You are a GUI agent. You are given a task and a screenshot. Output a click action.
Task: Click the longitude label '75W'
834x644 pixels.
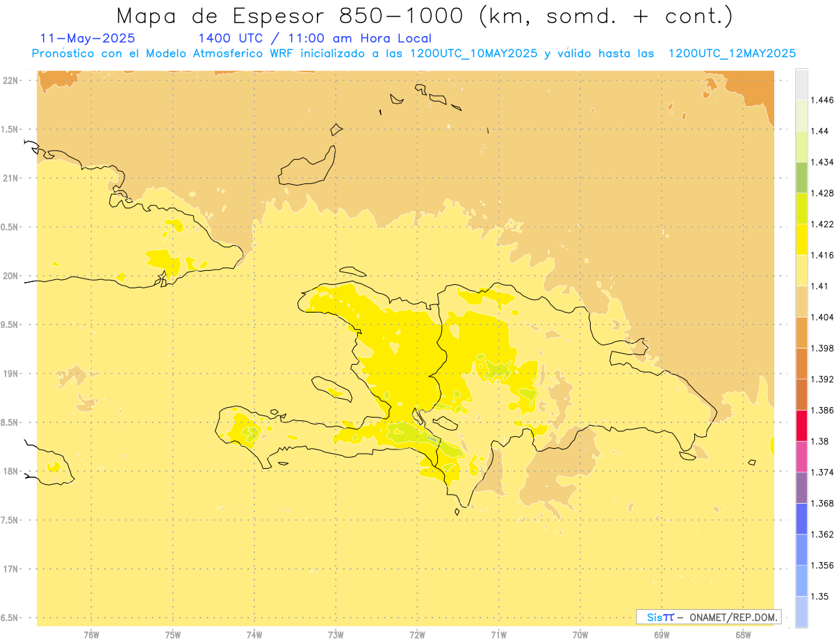coord(172,634)
